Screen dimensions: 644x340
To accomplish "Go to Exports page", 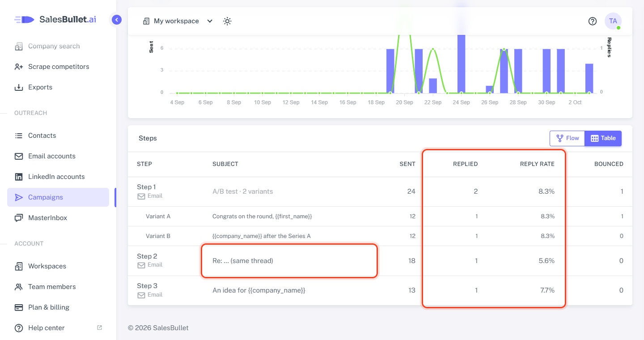I will coord(58,87).
